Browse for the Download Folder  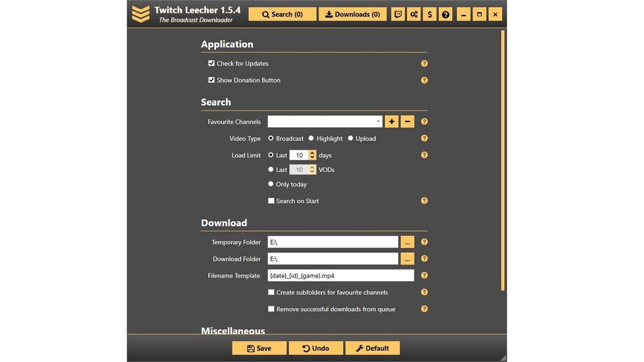coord(407,258)
